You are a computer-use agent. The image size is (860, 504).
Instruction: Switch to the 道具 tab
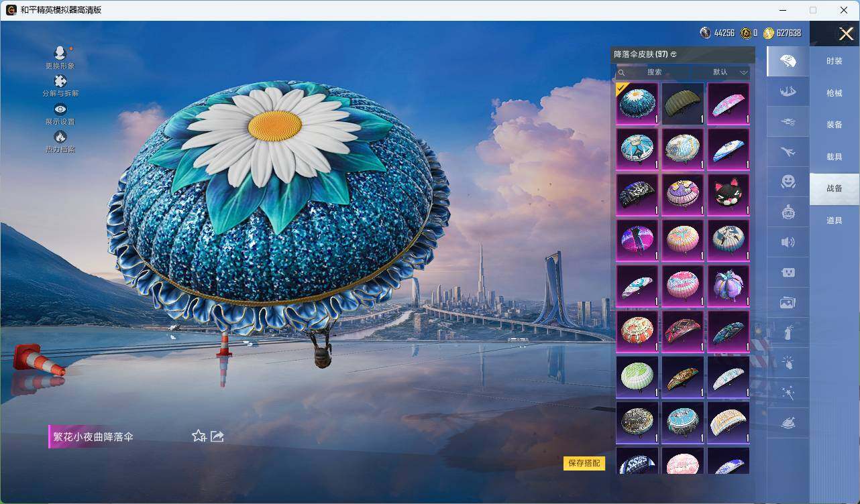tap(835, 220)
